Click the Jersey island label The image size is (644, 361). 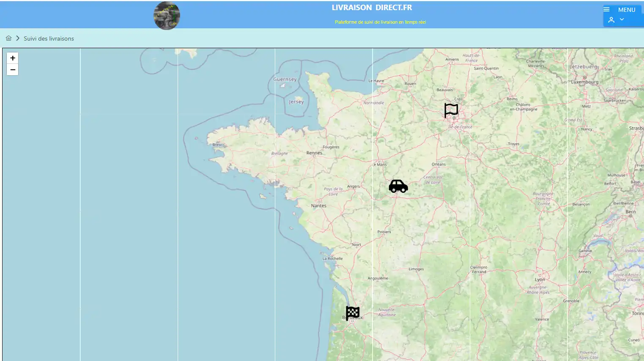296,102
